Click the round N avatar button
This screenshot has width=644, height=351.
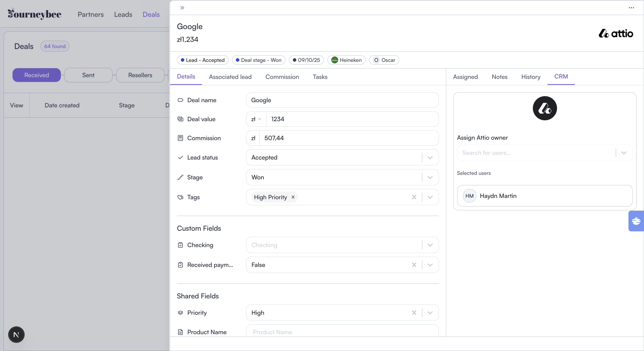click(x=16, y=335)
